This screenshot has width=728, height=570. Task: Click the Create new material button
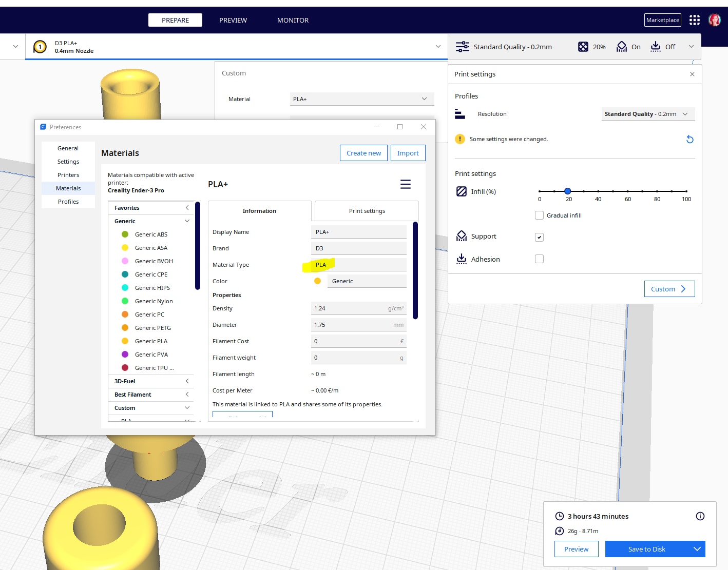363,152
